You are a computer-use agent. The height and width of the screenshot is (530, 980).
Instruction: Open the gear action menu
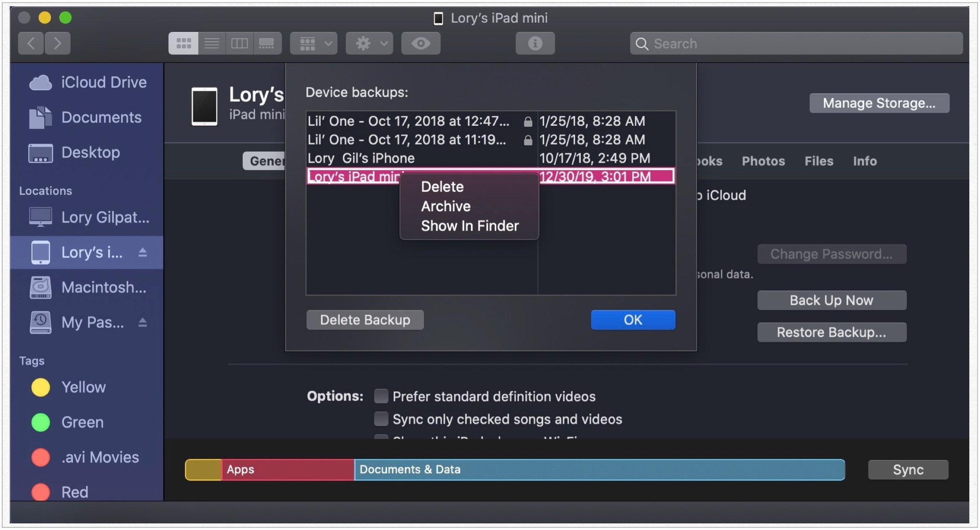369,44
